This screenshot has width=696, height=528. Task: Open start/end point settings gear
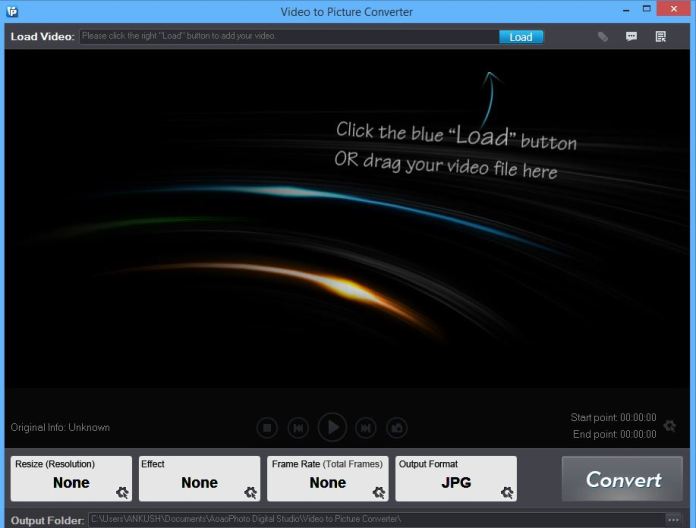pos(669,426)
